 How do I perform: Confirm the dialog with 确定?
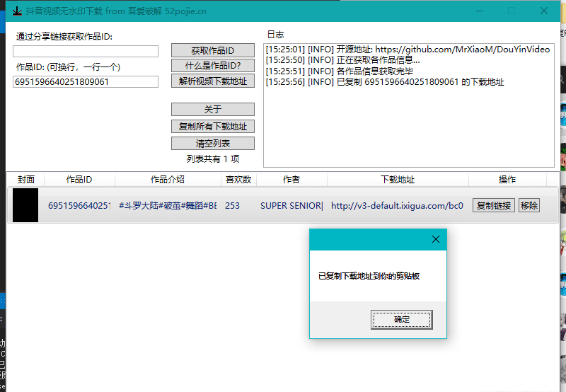point(401,319)
